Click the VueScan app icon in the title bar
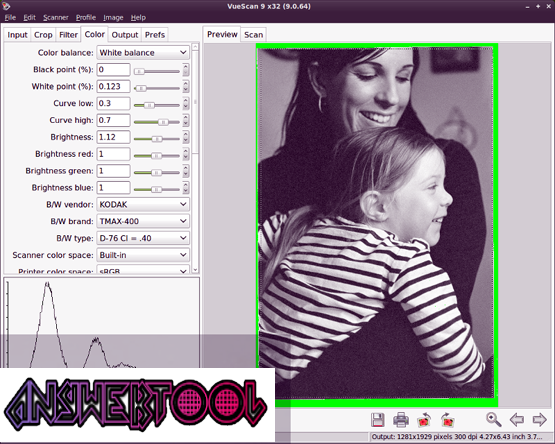 tap(6, 6)
